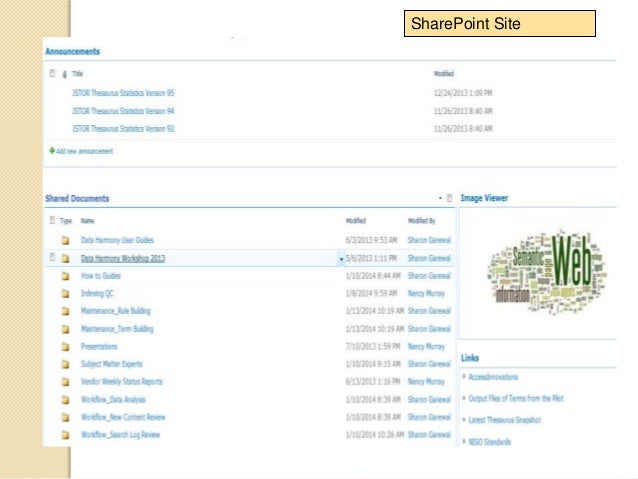The image size is (638, 479).
Task: Click folder icon for Vendor Weekly Status Reports
Action: (66, 381)
